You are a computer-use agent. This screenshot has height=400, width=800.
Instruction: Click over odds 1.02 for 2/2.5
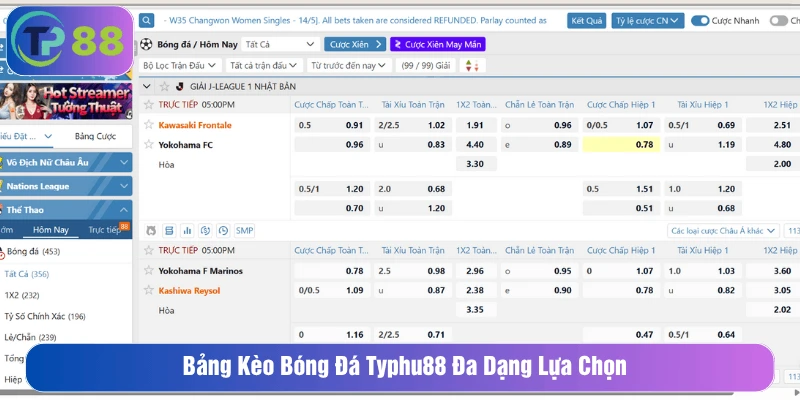(x=413, y=125)
